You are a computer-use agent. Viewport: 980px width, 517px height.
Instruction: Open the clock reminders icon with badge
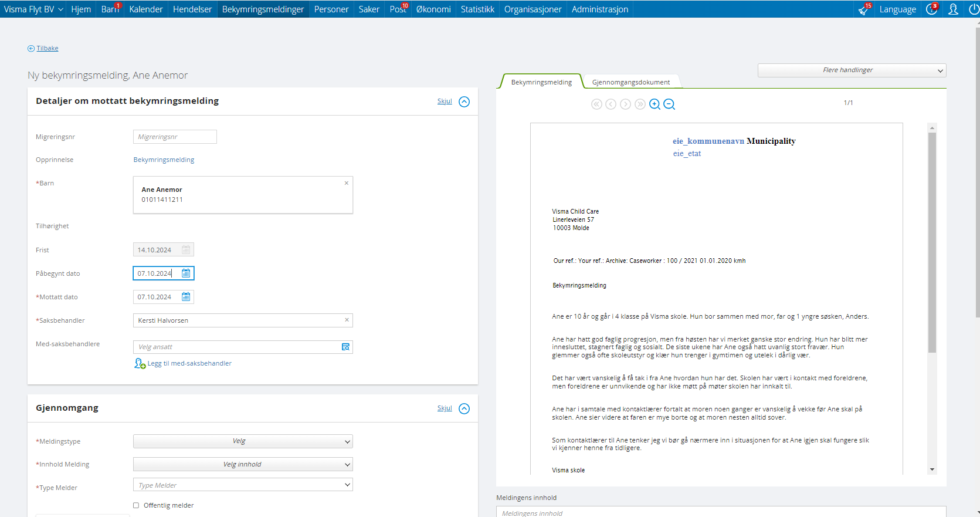(931, 9)
